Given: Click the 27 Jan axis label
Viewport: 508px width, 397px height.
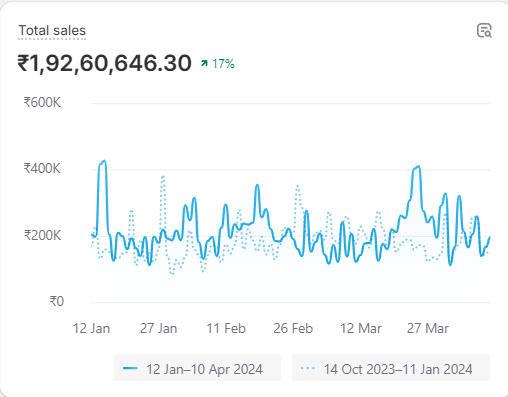Looking at the screenshot, I should click(x=158, y=328).
